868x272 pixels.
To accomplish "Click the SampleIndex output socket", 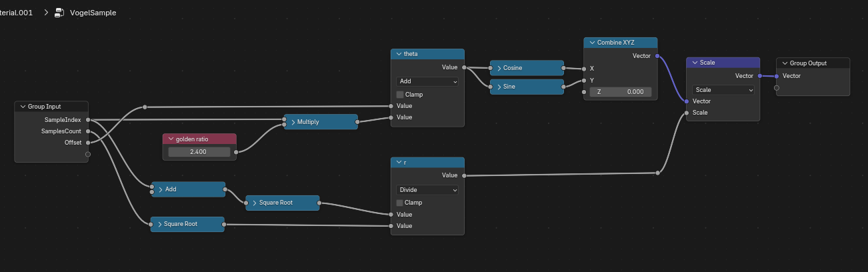I will click(88, 120).
